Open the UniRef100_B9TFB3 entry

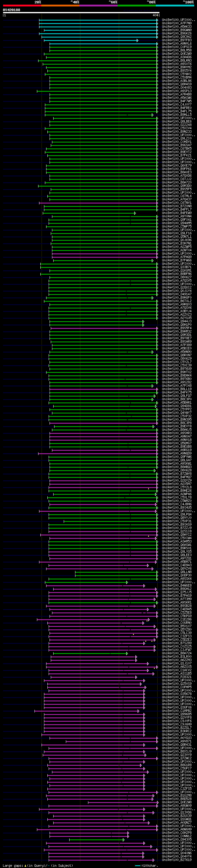click(177, 40)
